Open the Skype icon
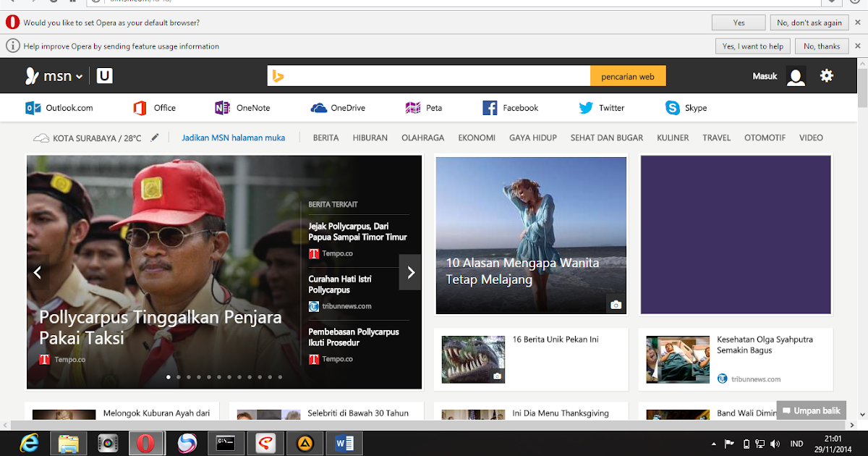 point(673,108)
